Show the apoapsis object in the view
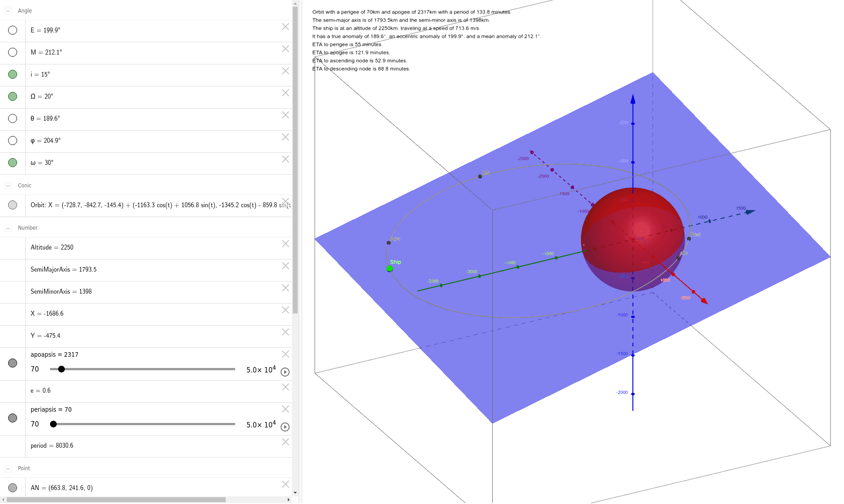Image resolution: width=844 pixels, height=504 pixels. pos(13,363)
